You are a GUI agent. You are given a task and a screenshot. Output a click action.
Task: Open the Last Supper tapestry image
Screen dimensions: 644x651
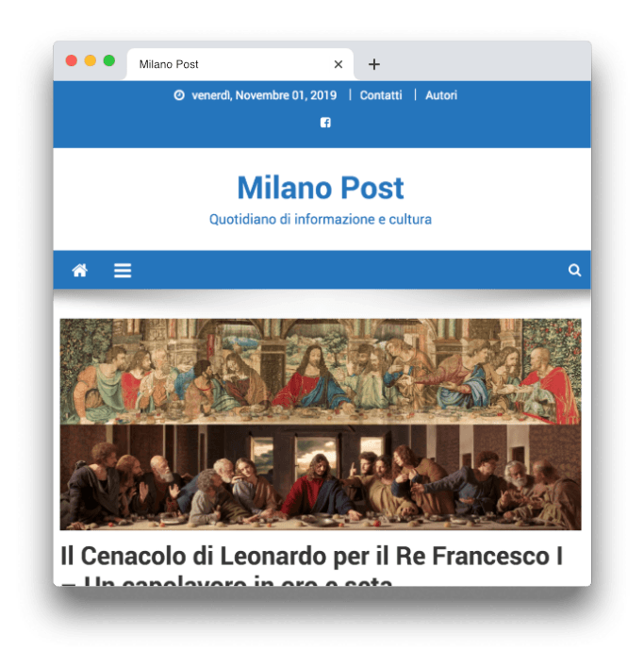(321, 372)
